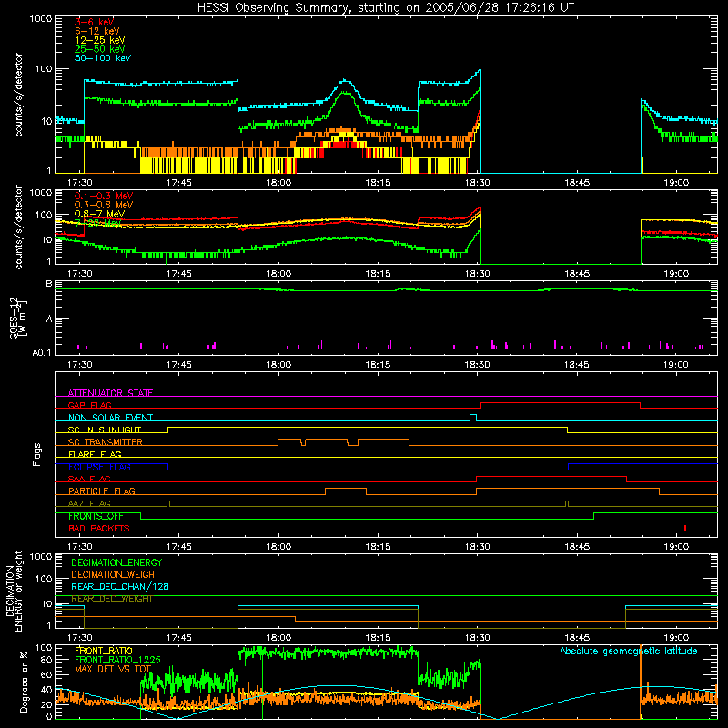Select the SC_IN_SUNLIGHT flag label
Image resolution: width=728 pixels, height=728 pixels.
pos(105,430)
